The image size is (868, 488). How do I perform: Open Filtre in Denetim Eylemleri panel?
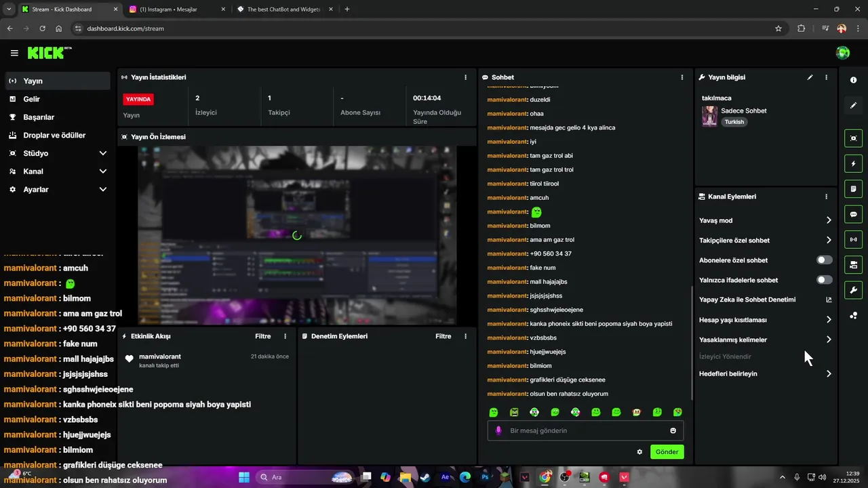443,336
